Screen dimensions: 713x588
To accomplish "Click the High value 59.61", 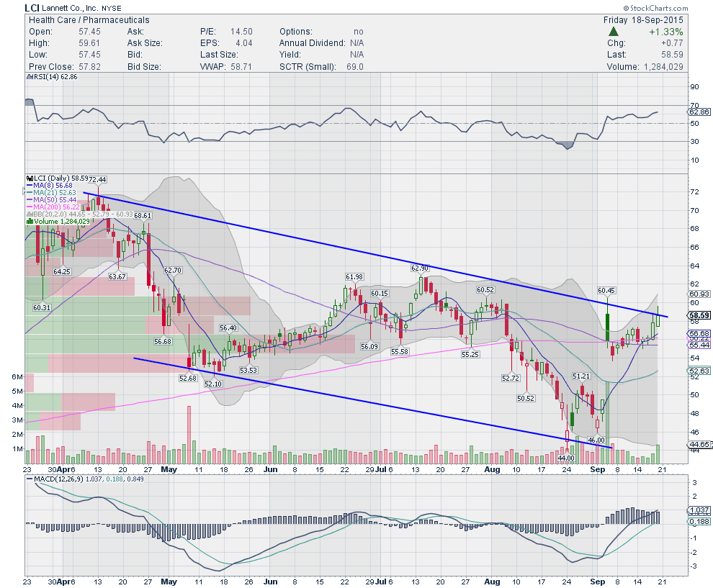I will pos(89,43).
